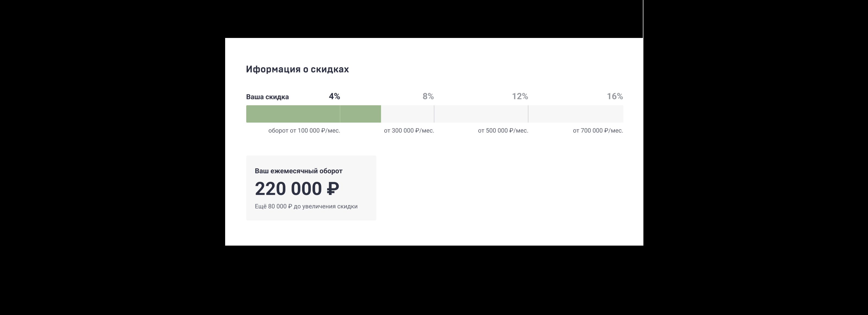Click the "от 700 000 ₽/мес." threshold caption
Viewport: 868px width, 315px height.
tap(598, 131)
